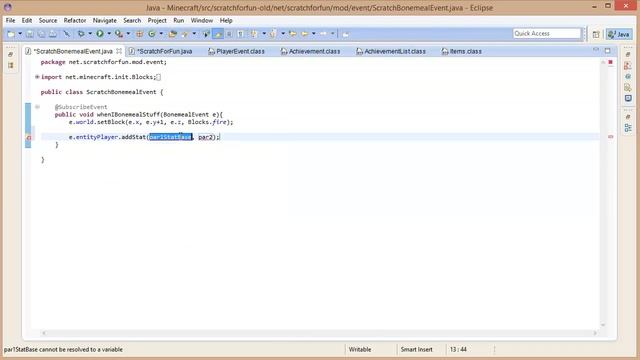Image resolution: width=640 pixels, height=360 pixels.
Task: Open the Javadoc view icon in right sidebar
Action: 628,76
